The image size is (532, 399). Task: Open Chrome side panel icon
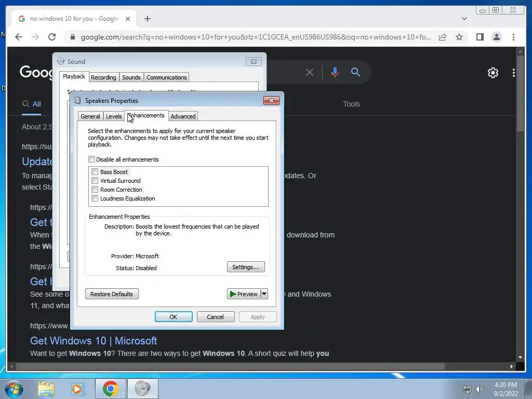[x=480, y=37]
